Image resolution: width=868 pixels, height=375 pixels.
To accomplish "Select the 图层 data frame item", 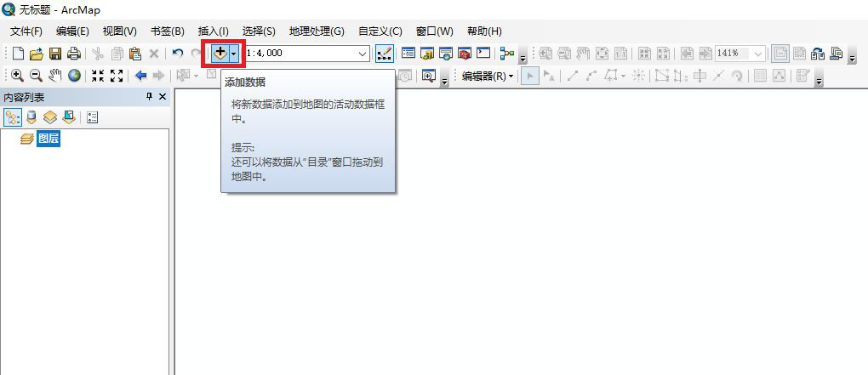I will click(49, 139).
